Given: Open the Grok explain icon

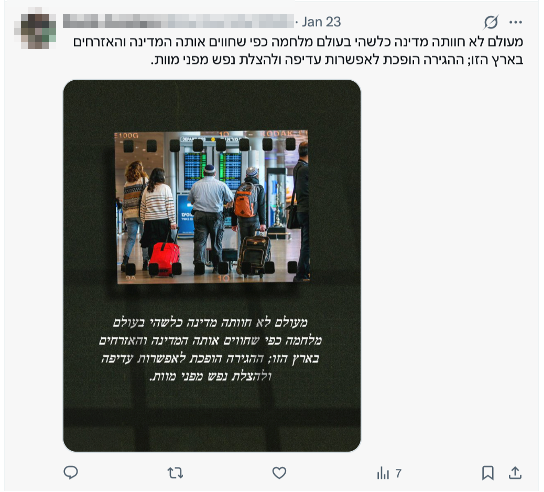Looking at the screenshot, I should (491, 22).
